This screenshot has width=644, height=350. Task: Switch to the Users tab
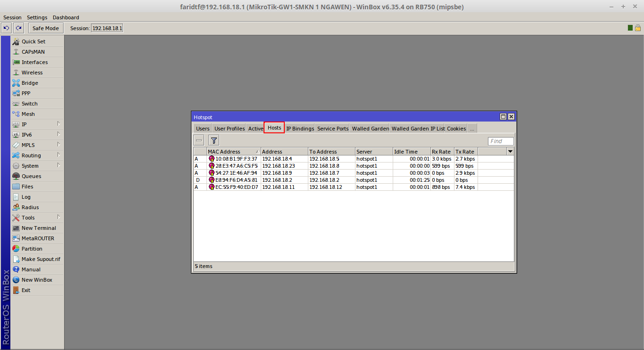[x=203, y=129]
